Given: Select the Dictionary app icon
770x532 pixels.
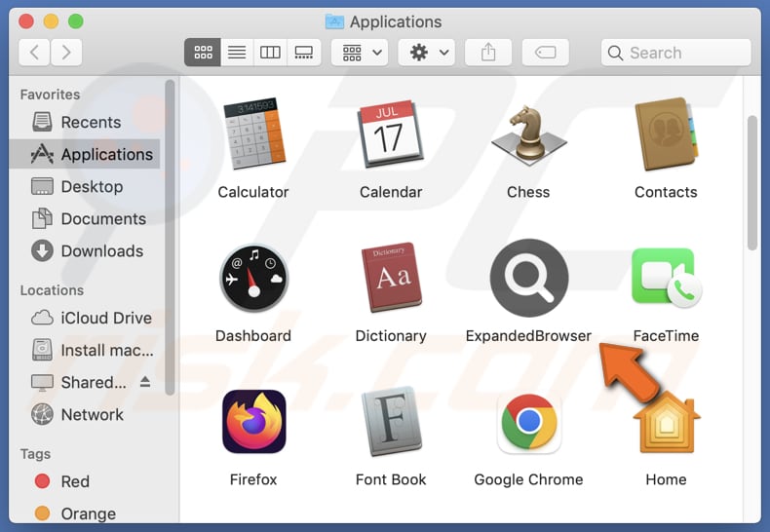Looking at the screenshot, I should 391,279.
